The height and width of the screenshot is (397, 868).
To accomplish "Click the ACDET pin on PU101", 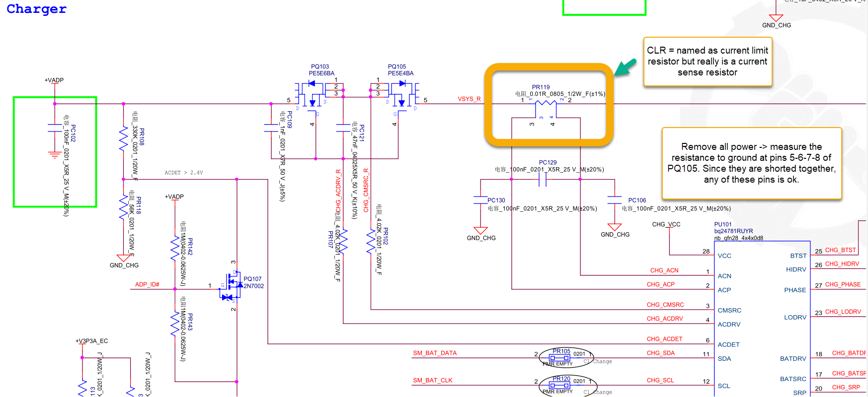I will 728,344.
